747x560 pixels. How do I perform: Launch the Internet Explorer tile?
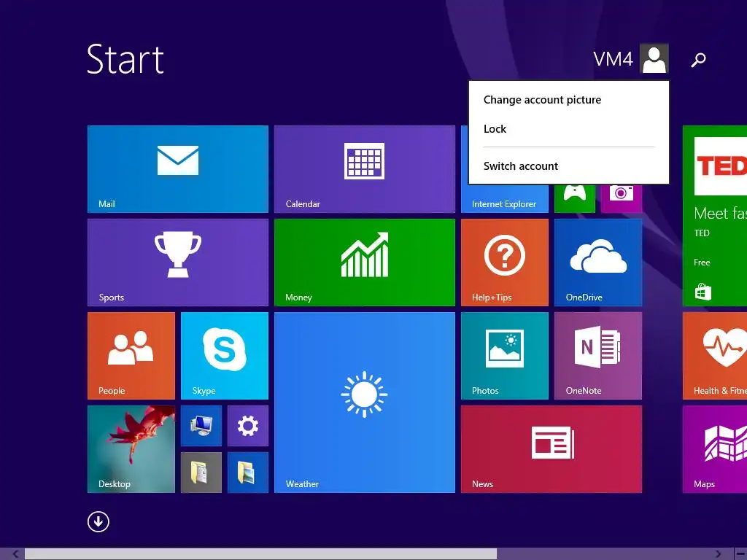coord(505,198)
